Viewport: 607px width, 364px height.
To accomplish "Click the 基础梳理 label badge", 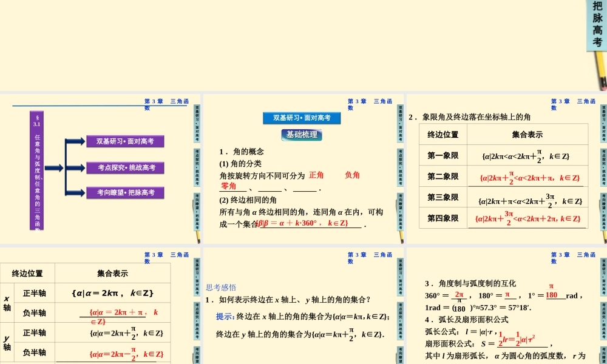I will click(x=302, y=135).
